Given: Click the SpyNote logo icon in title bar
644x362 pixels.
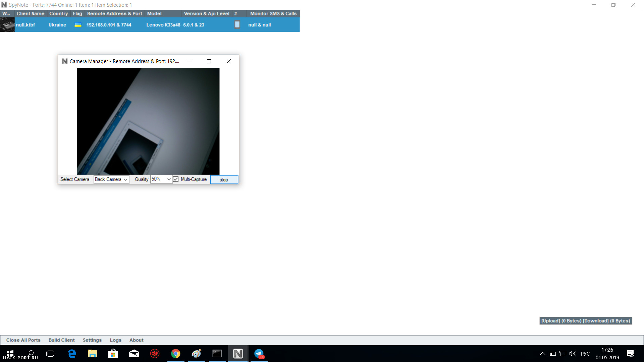Looking at the screenshot, I should (4, 5).
